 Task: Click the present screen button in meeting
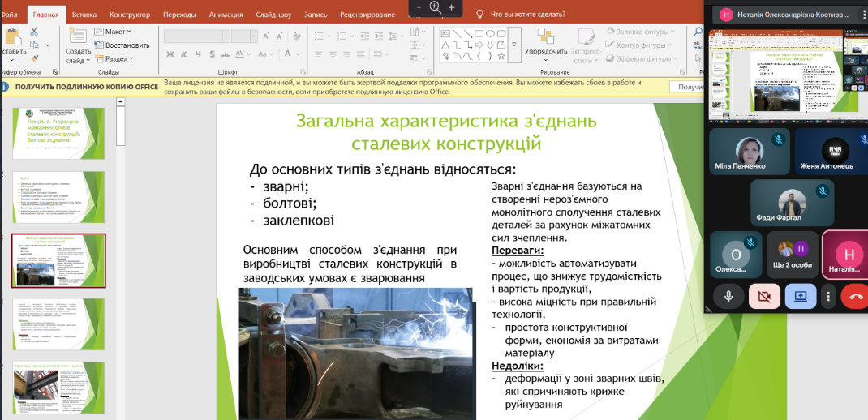800,296
